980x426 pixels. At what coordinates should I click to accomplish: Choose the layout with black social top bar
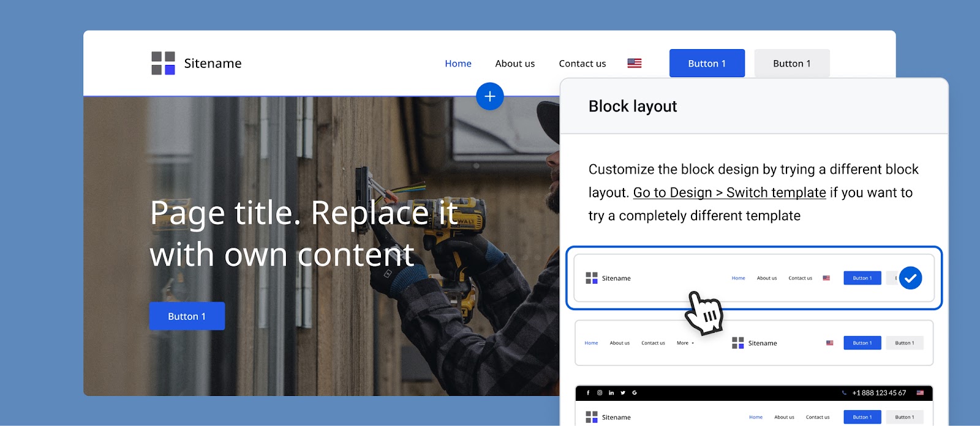click(754, 405)
